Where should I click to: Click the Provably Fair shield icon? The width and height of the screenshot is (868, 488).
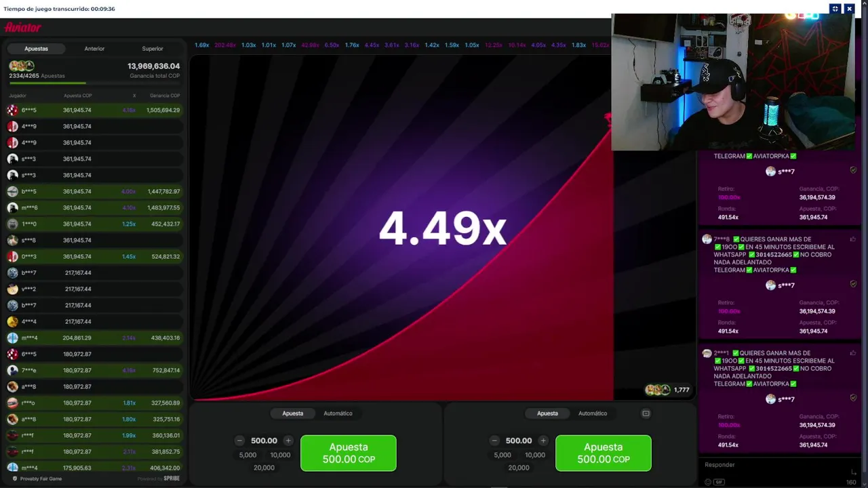click(15, 479)
